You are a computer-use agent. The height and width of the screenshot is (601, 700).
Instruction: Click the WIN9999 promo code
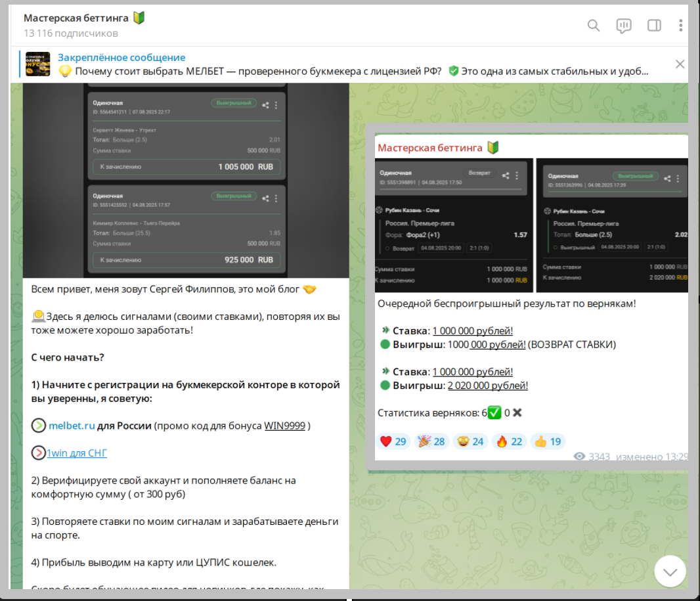click(285, 426)
